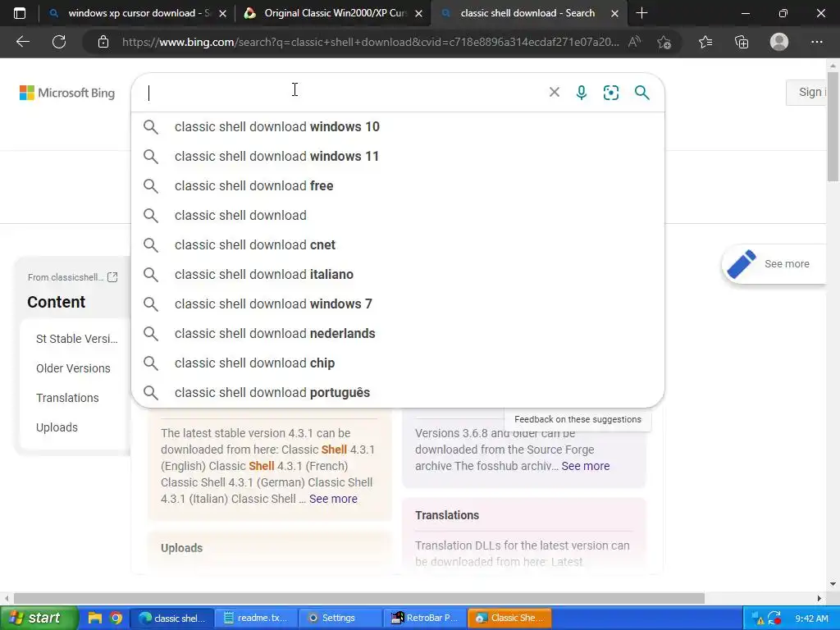Close the windows xp cursor download tab

point(222,13)
